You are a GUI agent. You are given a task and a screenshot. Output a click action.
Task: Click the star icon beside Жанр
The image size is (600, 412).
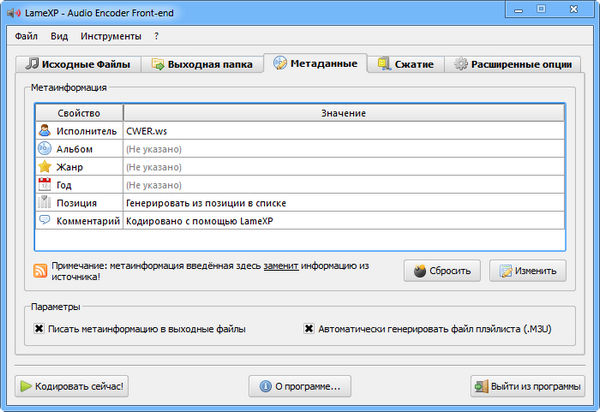point(44,166)
